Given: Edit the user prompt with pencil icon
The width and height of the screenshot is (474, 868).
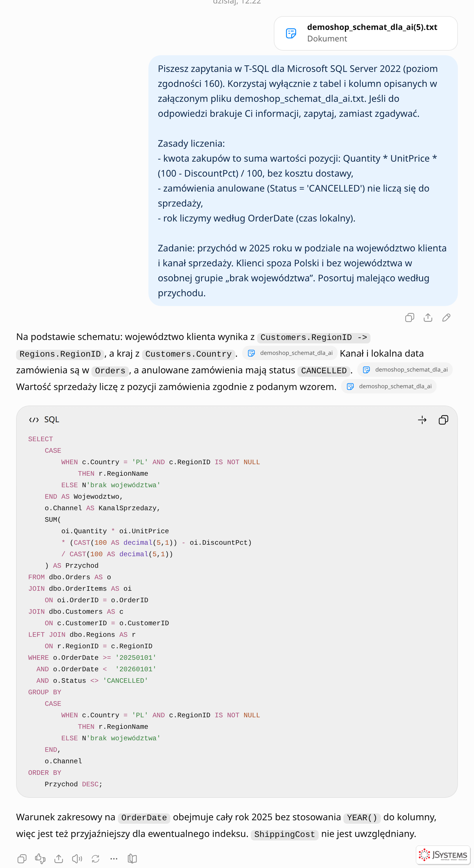Looking at the screenshot, I should point(446,318).
